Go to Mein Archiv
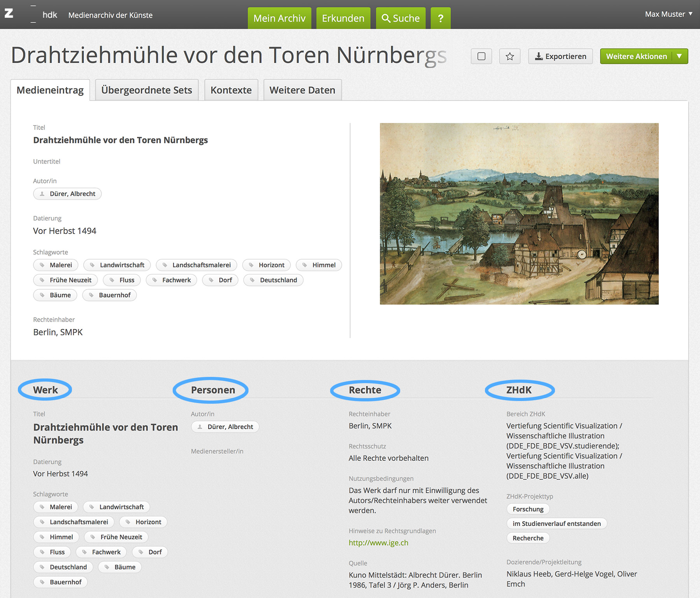Viewport: 700px width, 598px height. point(279,18)
